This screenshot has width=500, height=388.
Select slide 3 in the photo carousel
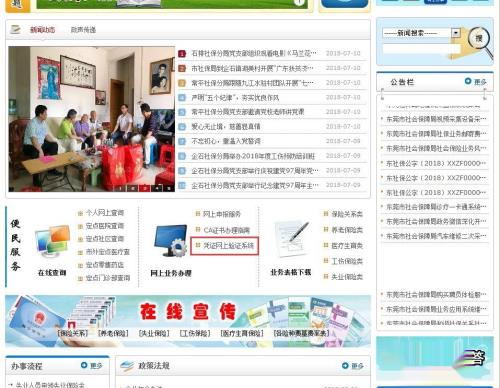[145, 188]
